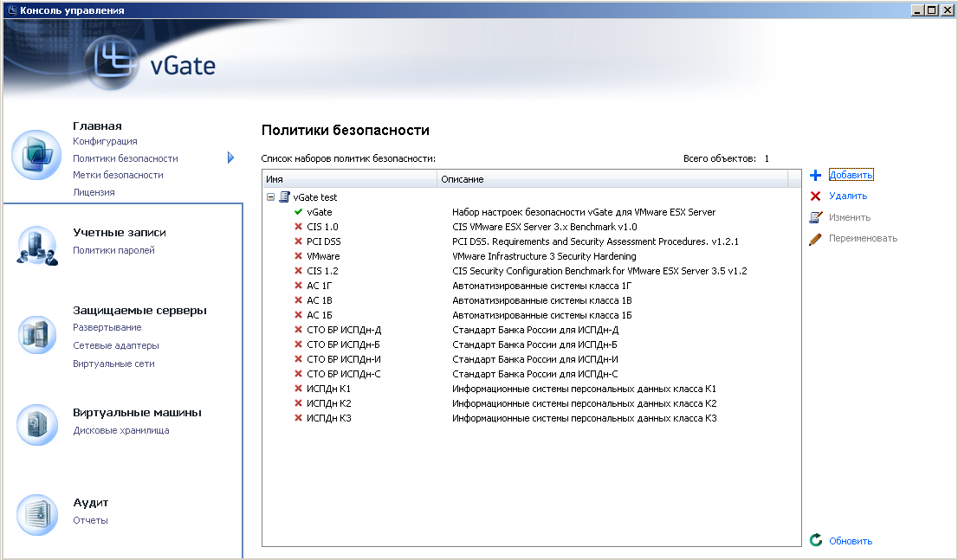958x560 pixels.
Task: Click the Набор настроек безопасности vGate description
Action: point(584,212)
